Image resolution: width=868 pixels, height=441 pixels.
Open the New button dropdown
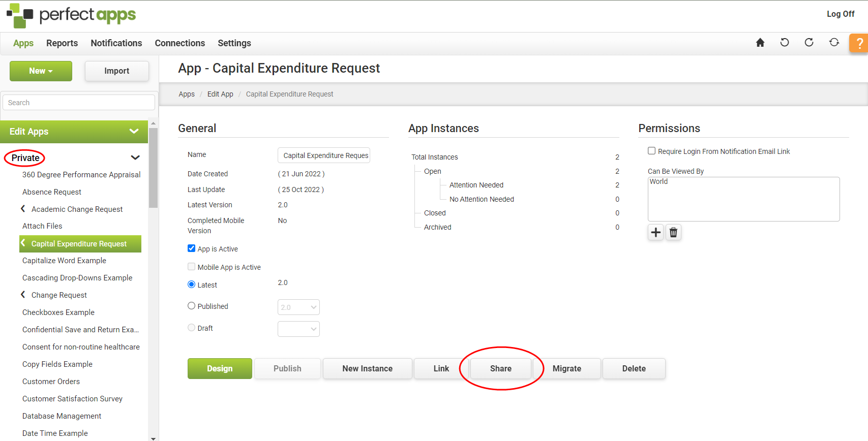41,71
